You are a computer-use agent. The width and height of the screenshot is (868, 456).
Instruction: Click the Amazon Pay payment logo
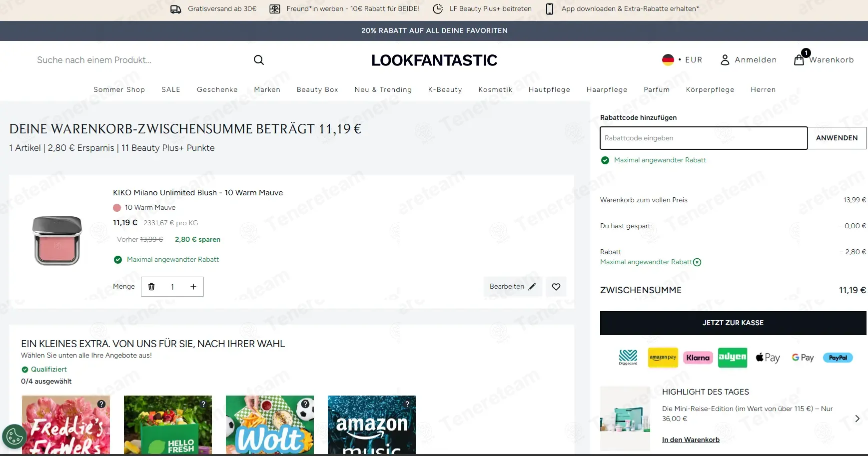tap(663, 358)
